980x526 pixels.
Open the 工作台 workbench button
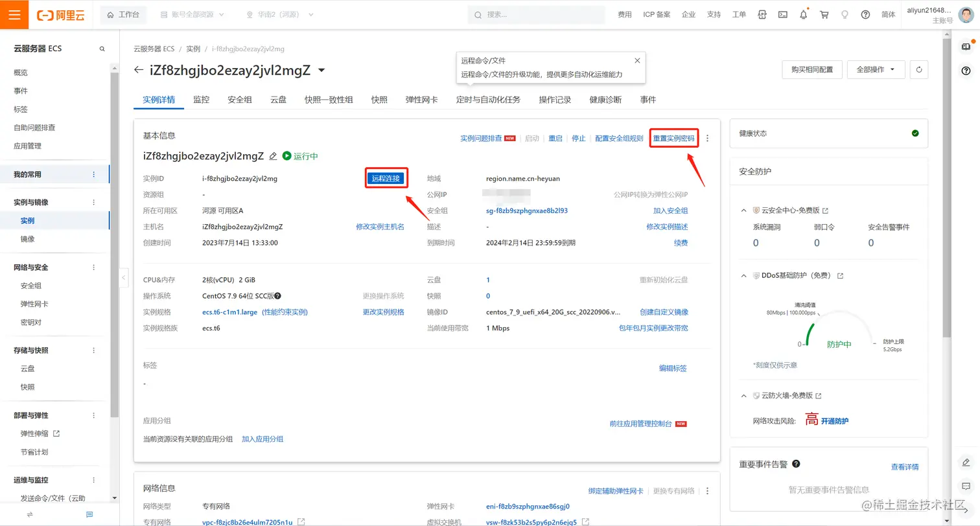click(x=124, y=14)
